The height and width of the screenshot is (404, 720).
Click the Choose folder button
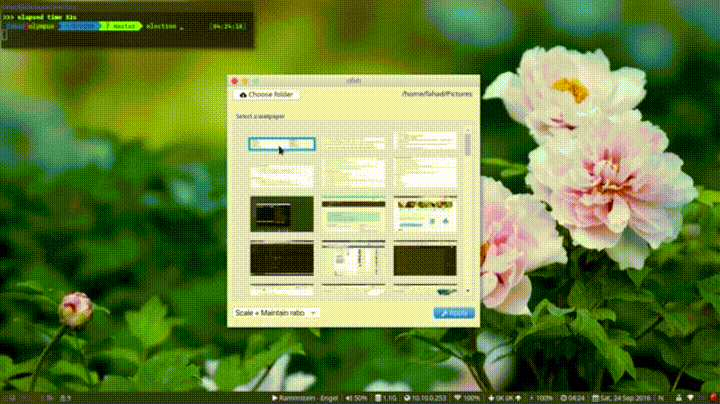coord(267,95)
